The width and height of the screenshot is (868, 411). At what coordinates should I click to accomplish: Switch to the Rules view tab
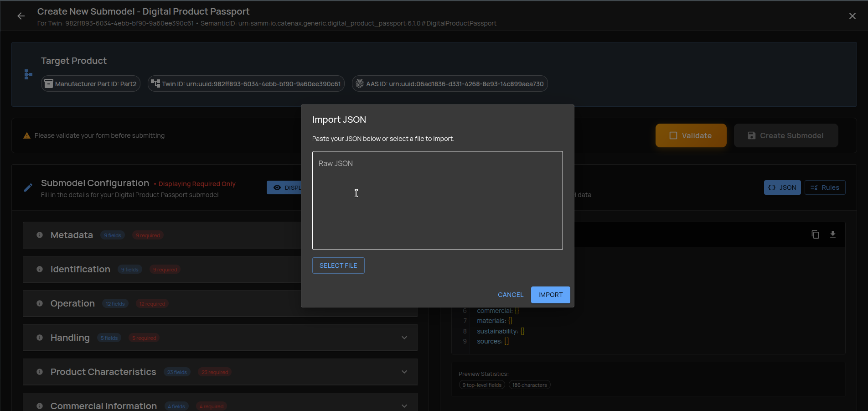point(825,187)
